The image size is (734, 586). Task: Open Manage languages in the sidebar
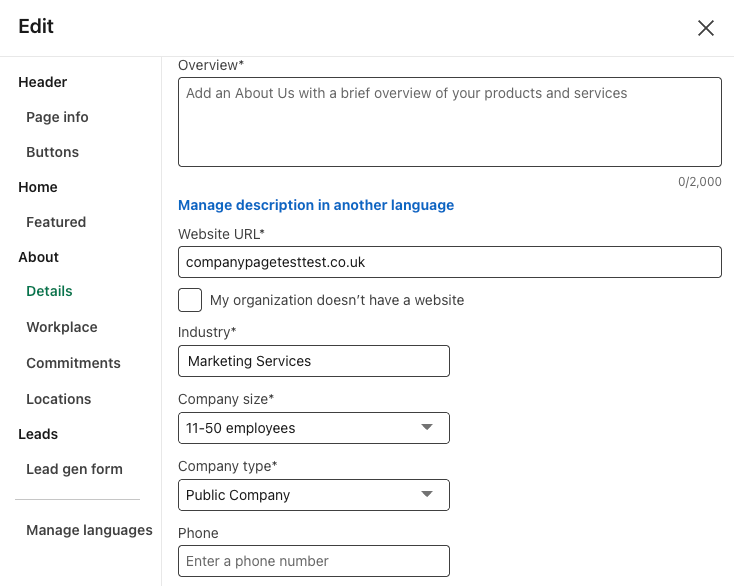pos(89,530)
